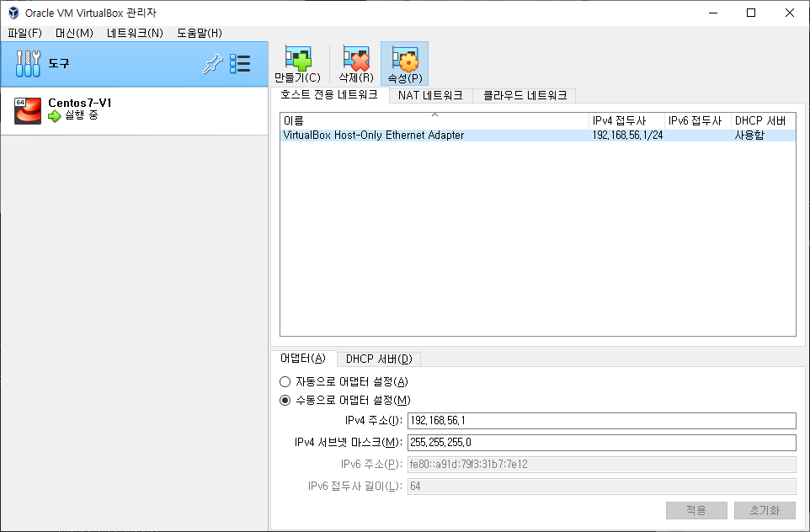Open the 머신(M) menu
810x532 pixels.
(x=74, y=33)
